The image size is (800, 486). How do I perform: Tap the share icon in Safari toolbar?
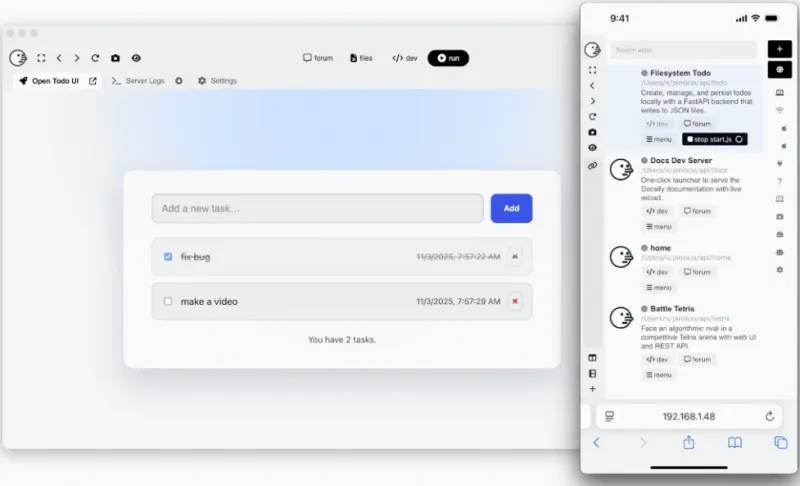tap(688, 442)
